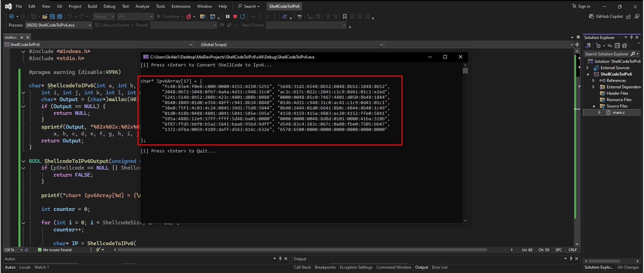644x273 pixels.
Task: Click the Sign in link
Action: 581,6
